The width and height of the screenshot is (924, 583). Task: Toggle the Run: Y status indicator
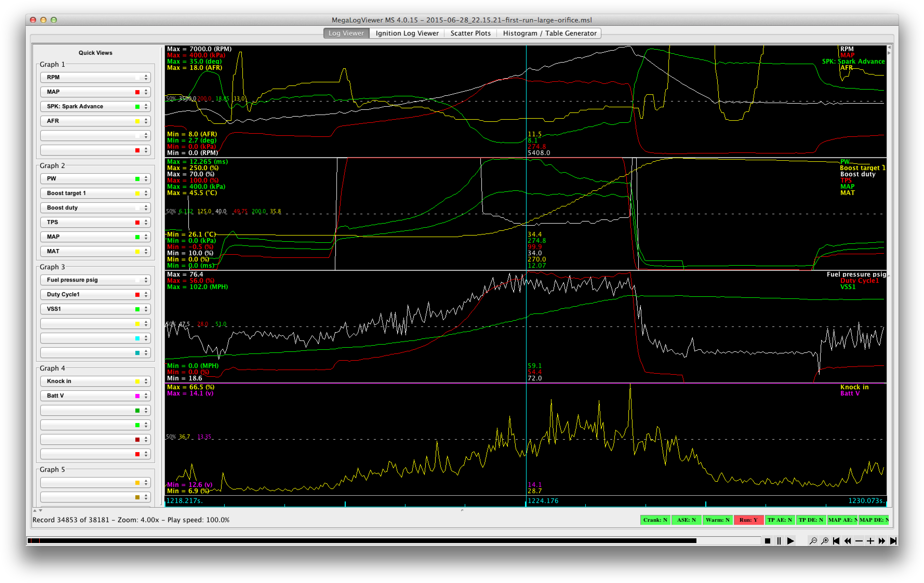point(749,520)
